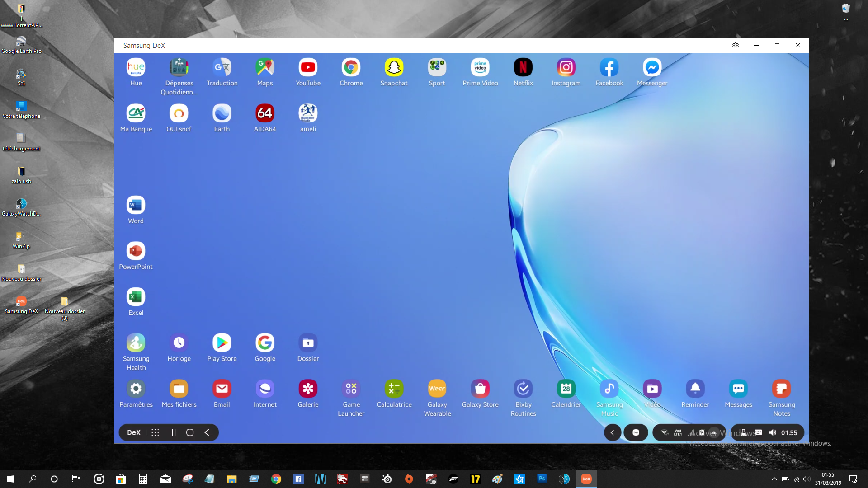Open Samsung DeX window settings gear

(735, 46)
